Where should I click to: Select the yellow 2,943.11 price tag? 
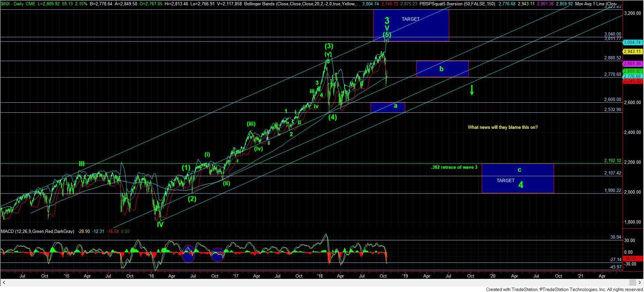[x=632, y=52]
